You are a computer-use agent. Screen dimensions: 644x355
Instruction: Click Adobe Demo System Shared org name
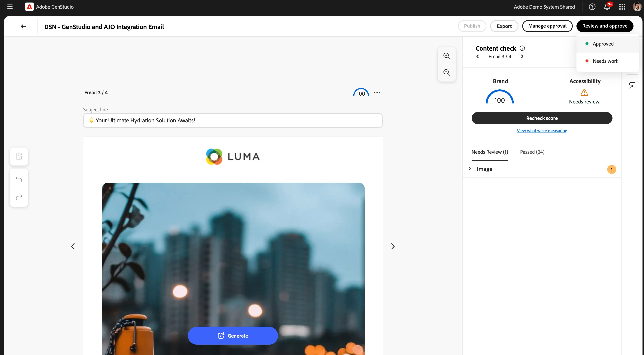point(544,7)
